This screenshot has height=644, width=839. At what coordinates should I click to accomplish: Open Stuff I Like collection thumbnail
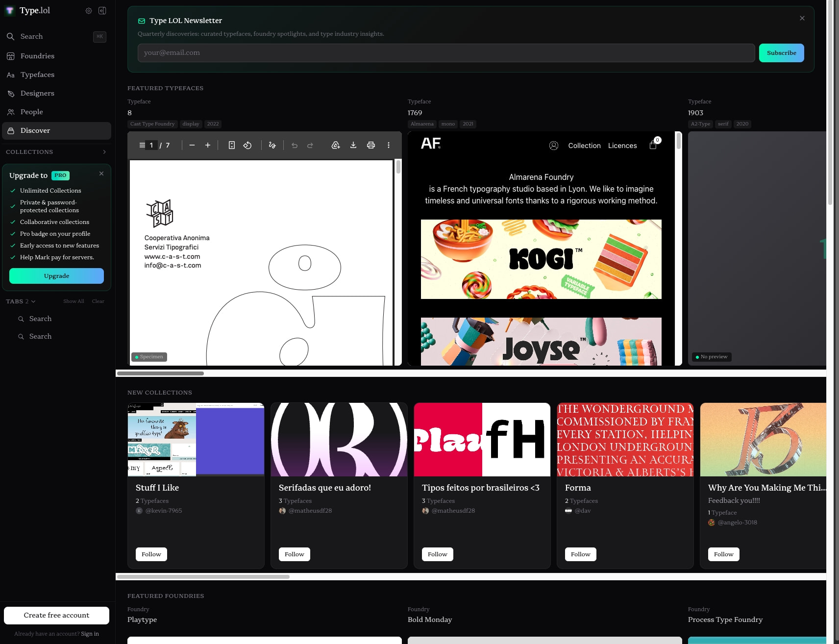[x=196, y=440]
